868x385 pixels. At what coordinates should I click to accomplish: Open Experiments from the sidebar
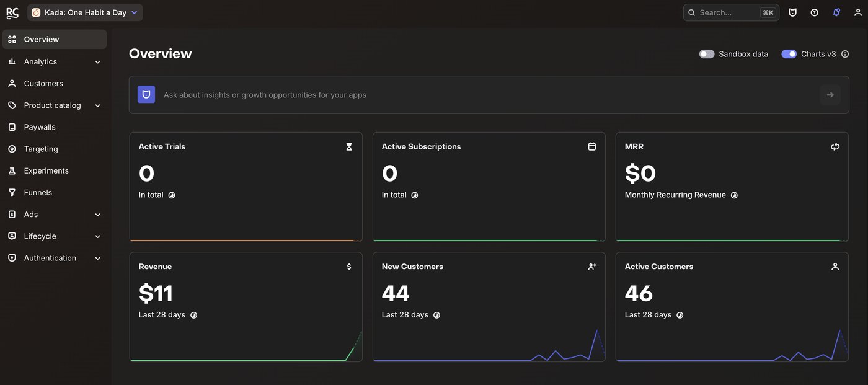55,170
